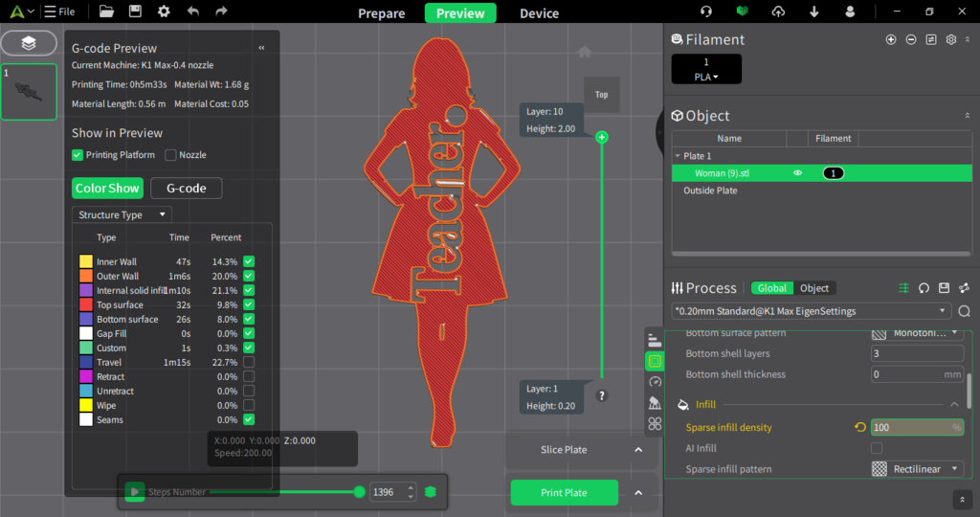The image size is (980, 517).
Task: Toggle visibility of Woman (9).stl
Action: tap(797, 173)
